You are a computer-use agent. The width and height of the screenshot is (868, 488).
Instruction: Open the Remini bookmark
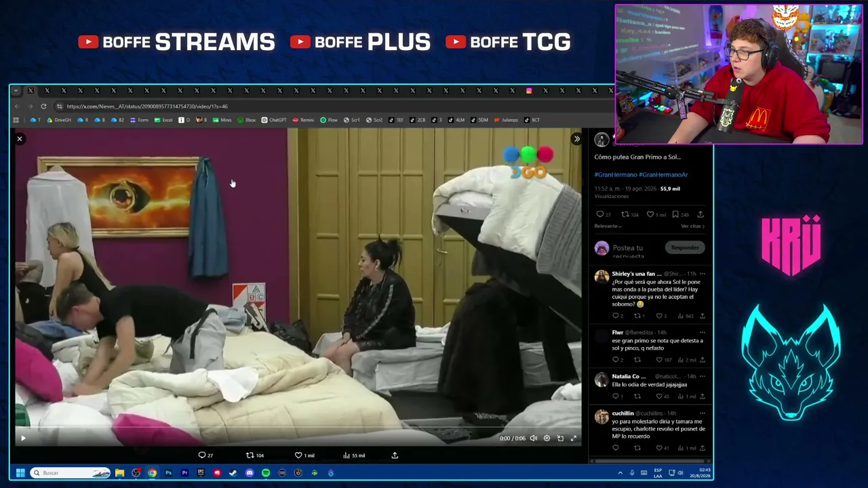click(x=303, y=120)
